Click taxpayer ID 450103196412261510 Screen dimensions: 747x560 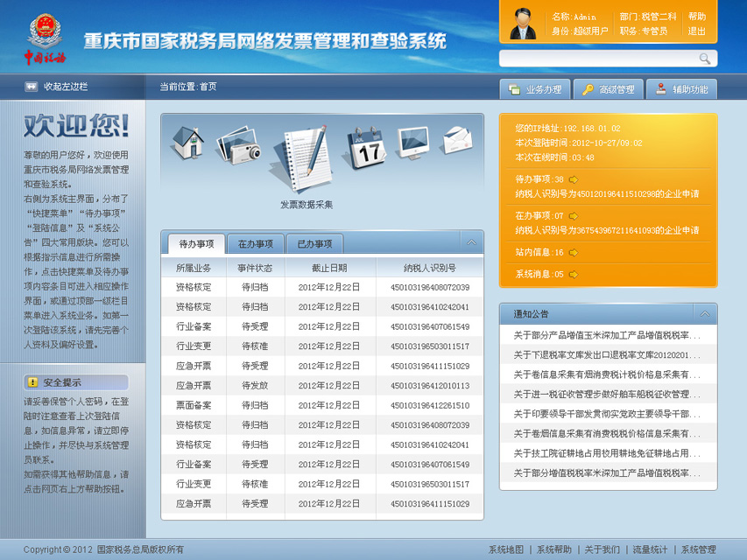click(x=430, y=405)
